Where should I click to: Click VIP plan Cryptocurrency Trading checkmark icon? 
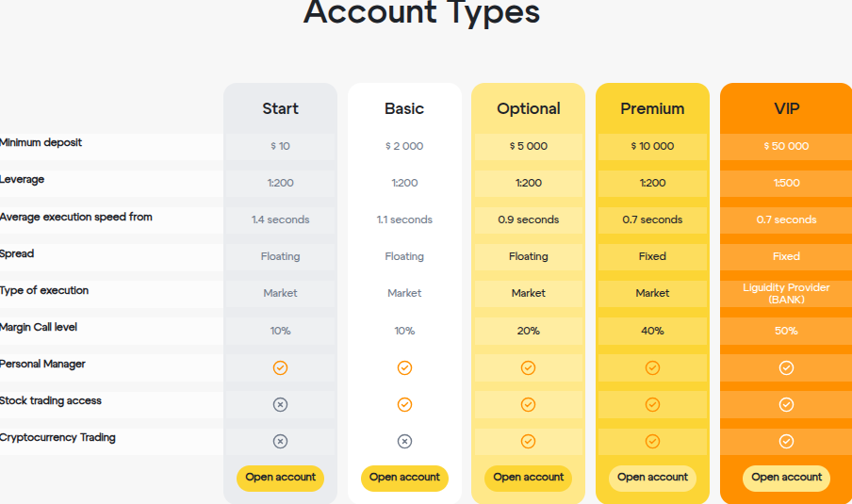pyautogui.click(x=786, y=442)
